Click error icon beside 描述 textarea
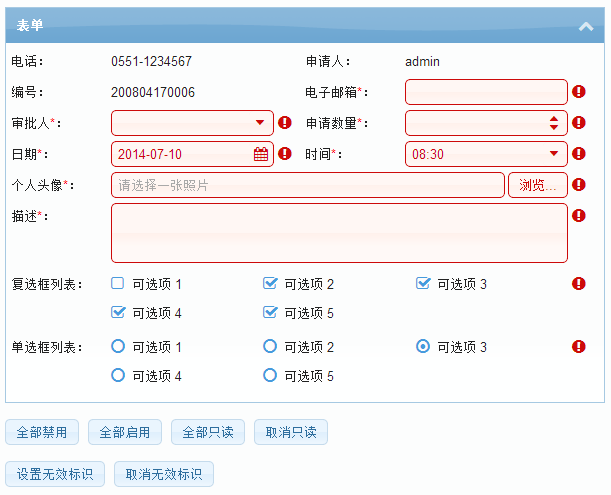Image resolution: width=611 pixels, height=495 pixels. pyautogui.click(x=579, y=215)
